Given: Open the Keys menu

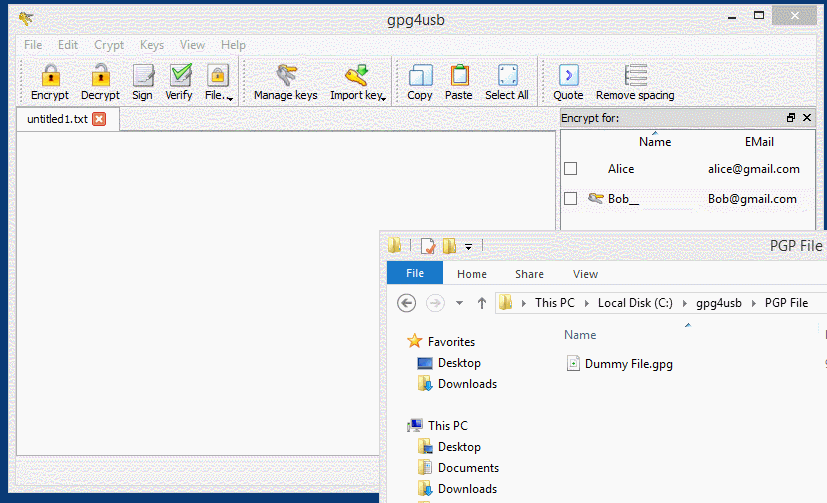Looking at the screenshot, I should (x=152, y=45).
